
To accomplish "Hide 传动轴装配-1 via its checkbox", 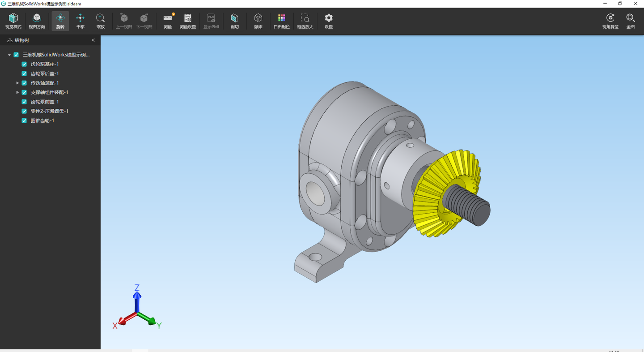I will pos(25,83).
